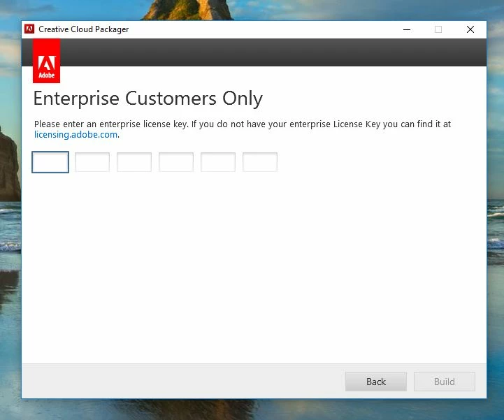Viewport: 504px width, 420px height.
Task: Click the Build button
Action: (444, 382)
